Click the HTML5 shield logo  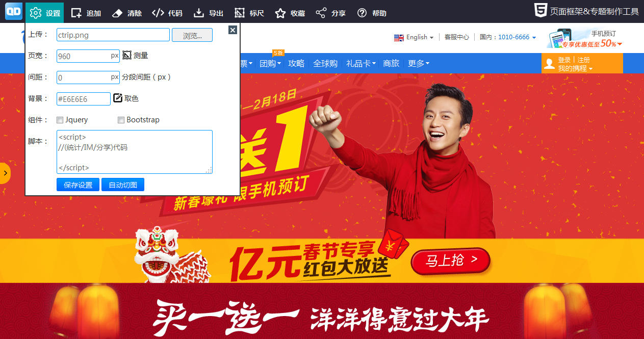coord(540,10)
